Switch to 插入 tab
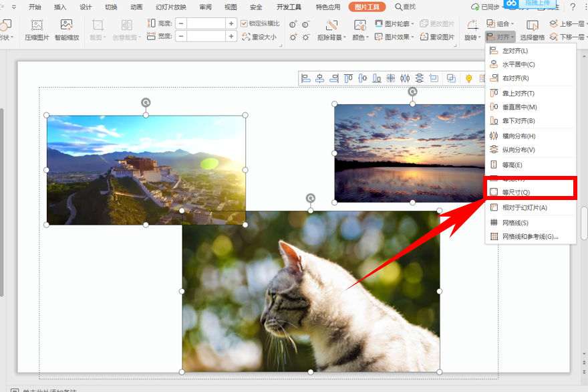588x392 pixels. (x=60, y=7)
